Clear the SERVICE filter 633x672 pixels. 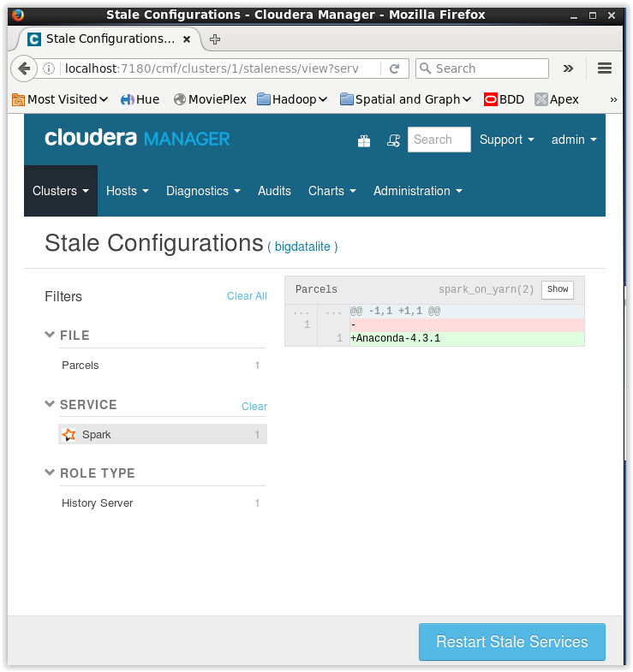click(254, 407)
